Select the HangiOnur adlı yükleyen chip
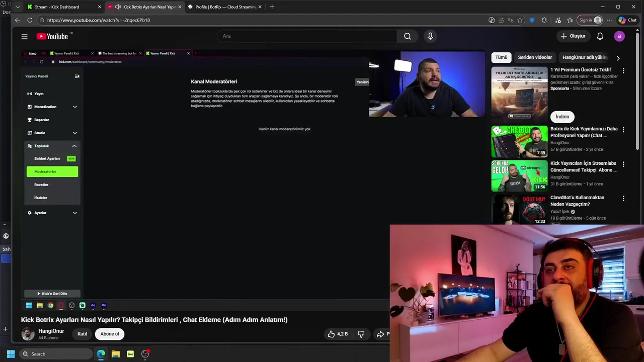The width and height of the screenshot is (644, 362). (585, 57)
